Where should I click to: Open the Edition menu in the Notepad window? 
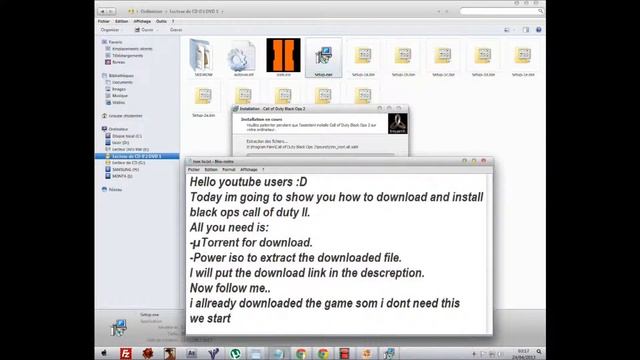(211, 169)
